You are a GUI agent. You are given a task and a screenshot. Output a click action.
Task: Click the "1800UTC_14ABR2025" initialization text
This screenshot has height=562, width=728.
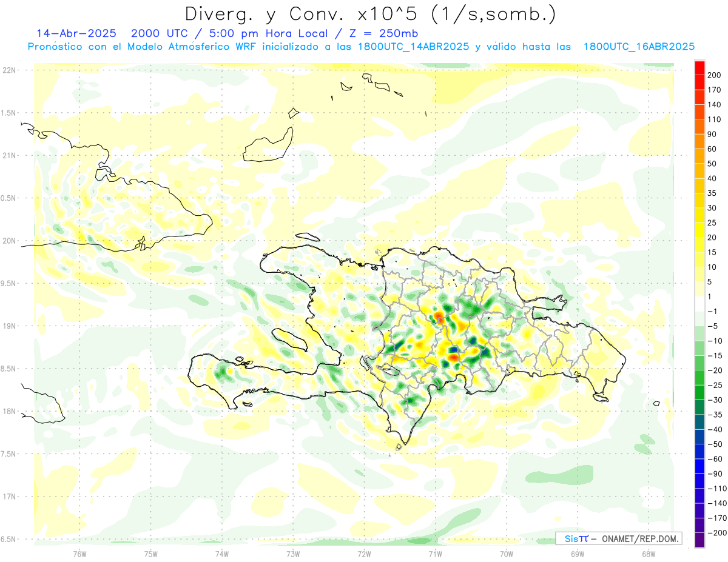pyautogui.click(x=413, y=47)
